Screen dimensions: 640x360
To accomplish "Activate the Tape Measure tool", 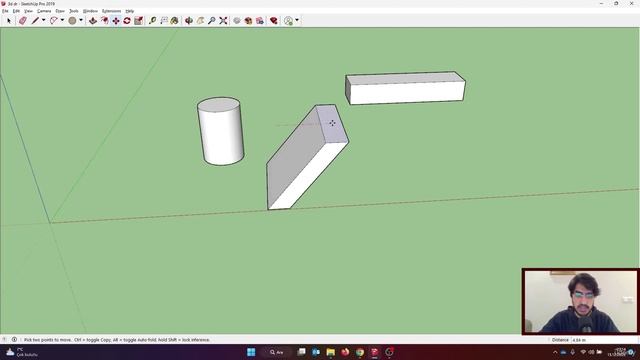I will click(152, 20).
